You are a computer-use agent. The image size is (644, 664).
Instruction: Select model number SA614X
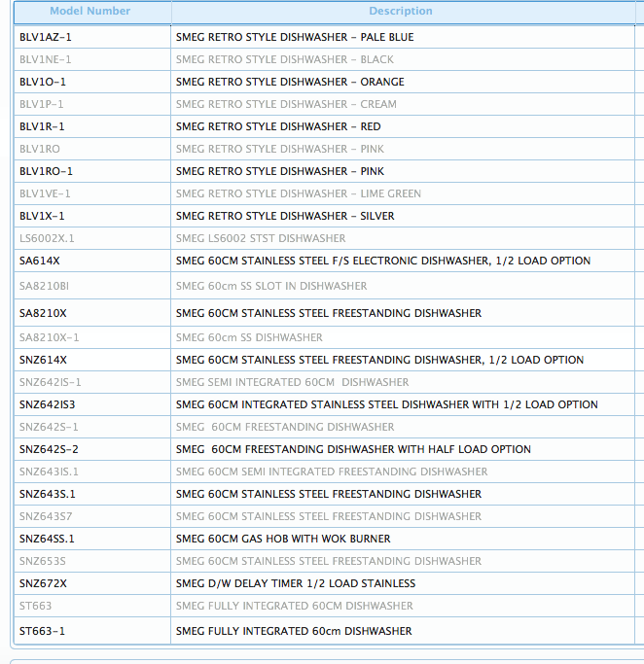point(40,261)
